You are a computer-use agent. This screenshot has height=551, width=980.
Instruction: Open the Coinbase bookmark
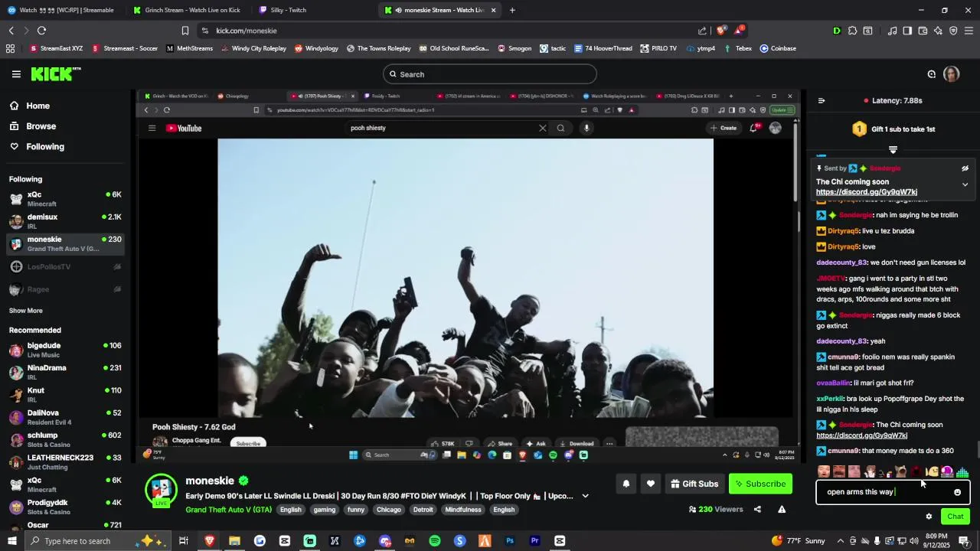(x=778, y=48)
